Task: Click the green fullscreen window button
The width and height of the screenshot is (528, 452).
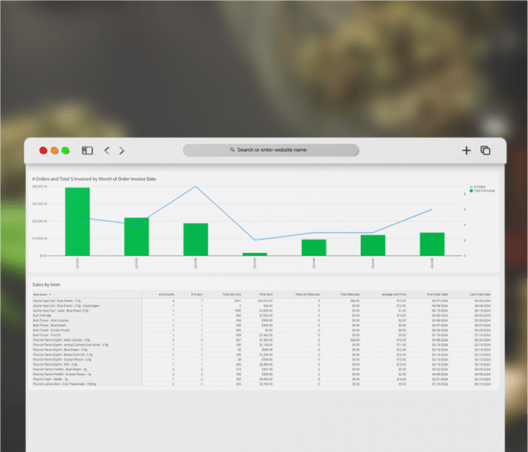Action: tap(65, 151)
